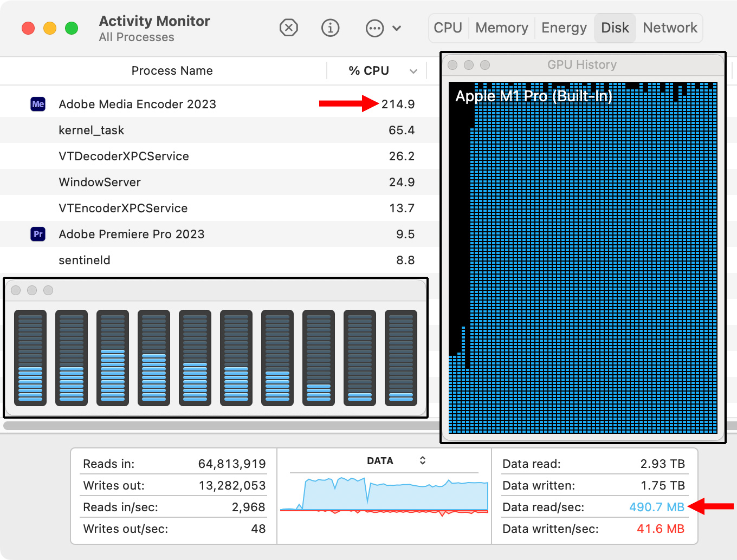Open the process info (i) icon
737x560 pixels.
click(x=331, y=28)
